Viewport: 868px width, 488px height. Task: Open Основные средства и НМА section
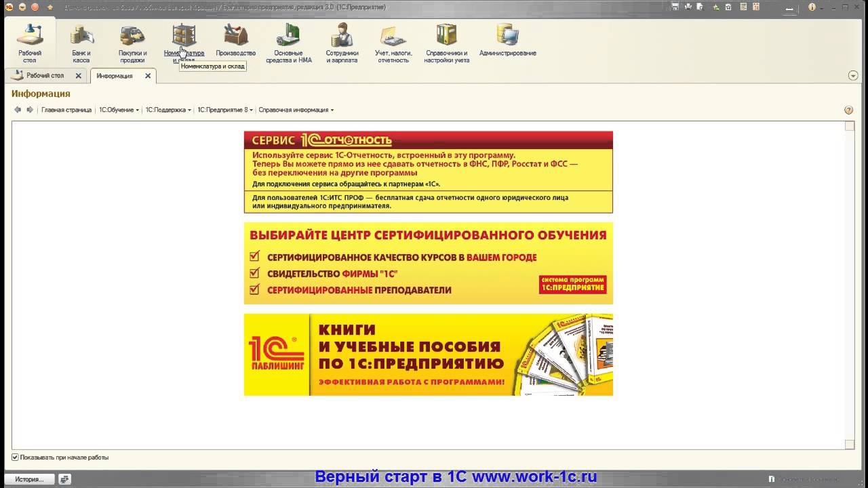coord(289,43)
